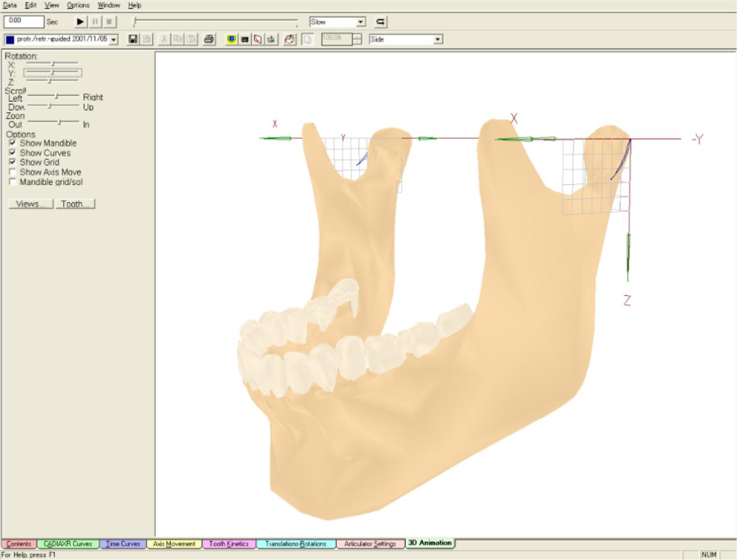The image size is (737, 560).
Task: Click the toolbar icon left of the 3D view icon
Action: tap(271, 39)
